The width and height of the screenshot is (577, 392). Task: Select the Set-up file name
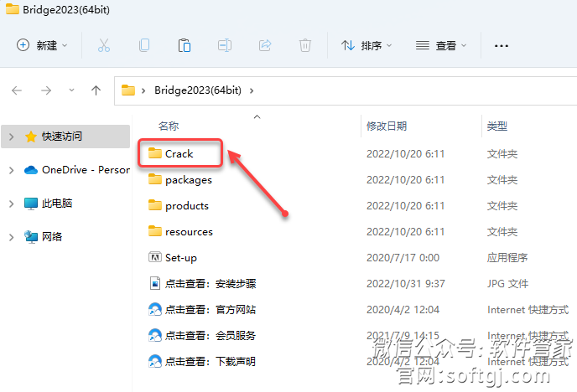[x=181, y=258]
